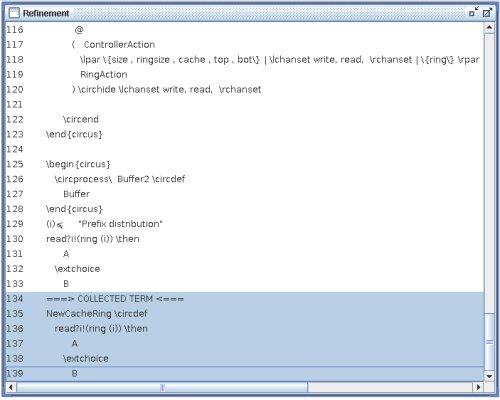Click the horizontal scrollbar thumb
Screen dimensions: 500x400
click(162, 387)
